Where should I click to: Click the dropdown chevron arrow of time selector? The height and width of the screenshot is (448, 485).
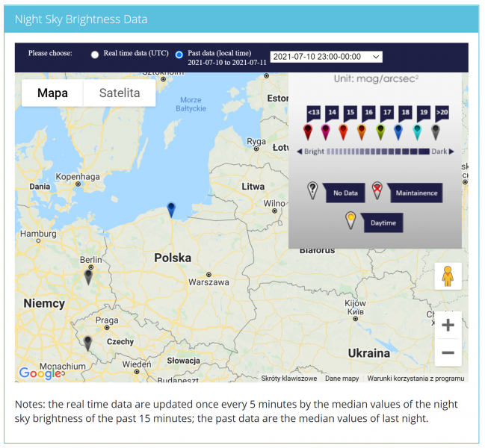tap(376, 57)
